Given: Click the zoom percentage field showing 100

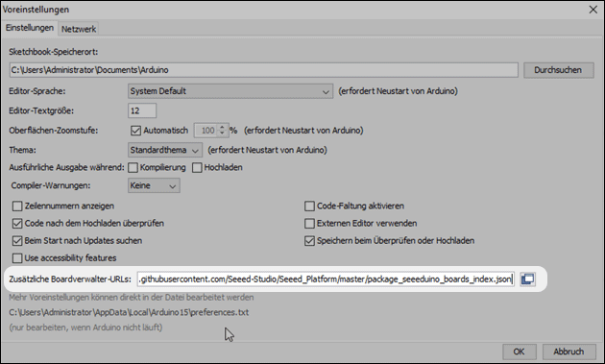Looking at the screenshot, I should (206, 131).
